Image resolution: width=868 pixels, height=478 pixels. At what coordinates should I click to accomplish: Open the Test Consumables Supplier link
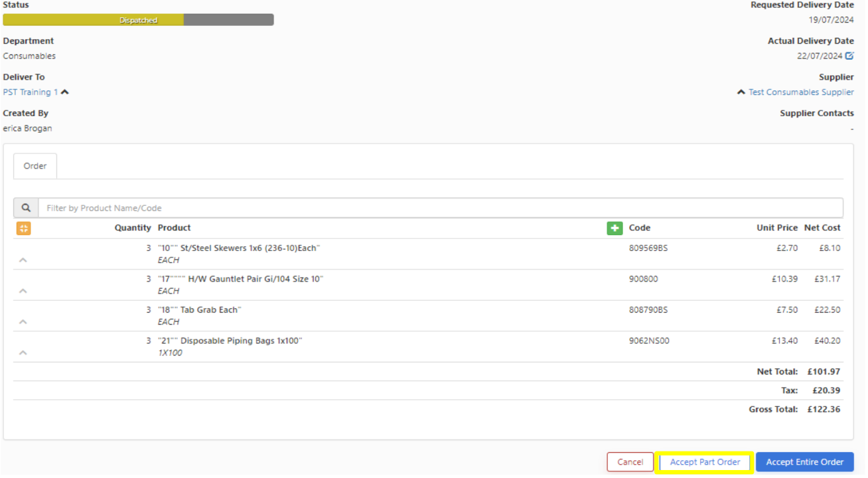[x=801, y=92]
